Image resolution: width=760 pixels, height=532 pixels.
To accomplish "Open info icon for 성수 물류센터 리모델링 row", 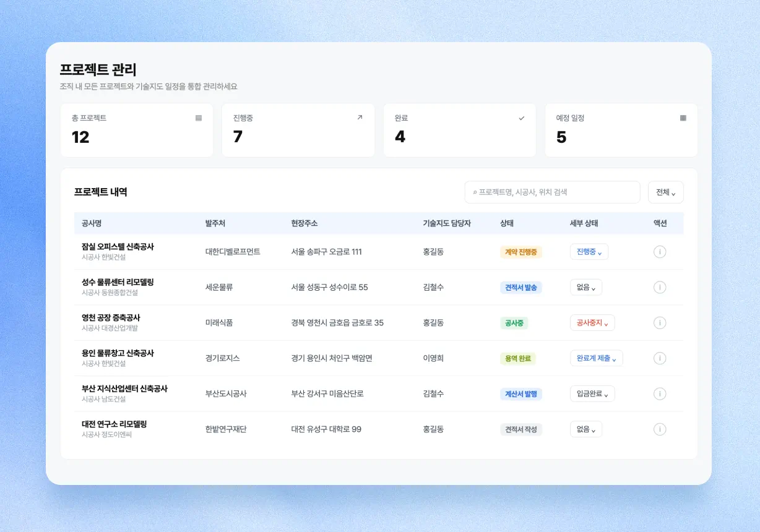I will (x=660, y=287).
